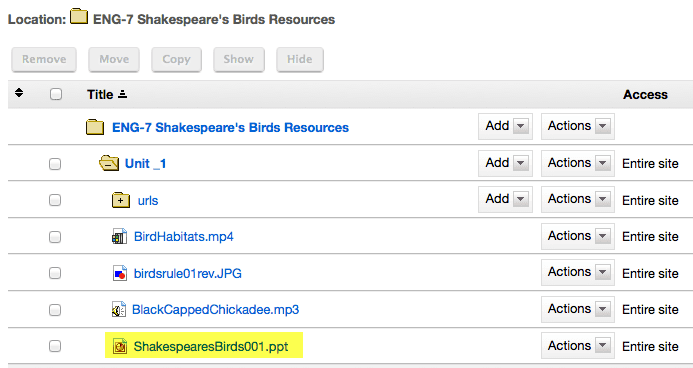Screen dimensions: 693x368
Task: Click the BirdHabitats.mp4 video file icon
Action: tap(119, 237)
